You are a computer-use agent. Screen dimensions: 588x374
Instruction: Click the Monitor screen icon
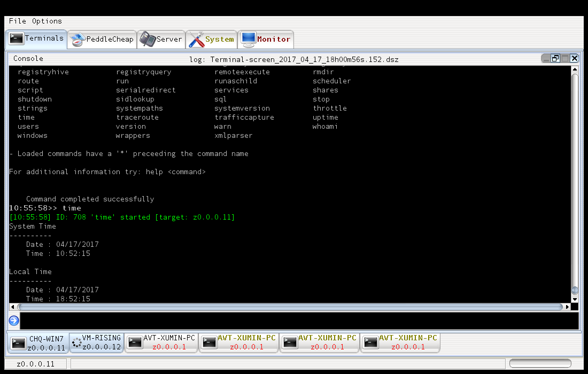[x=248, y=39]
